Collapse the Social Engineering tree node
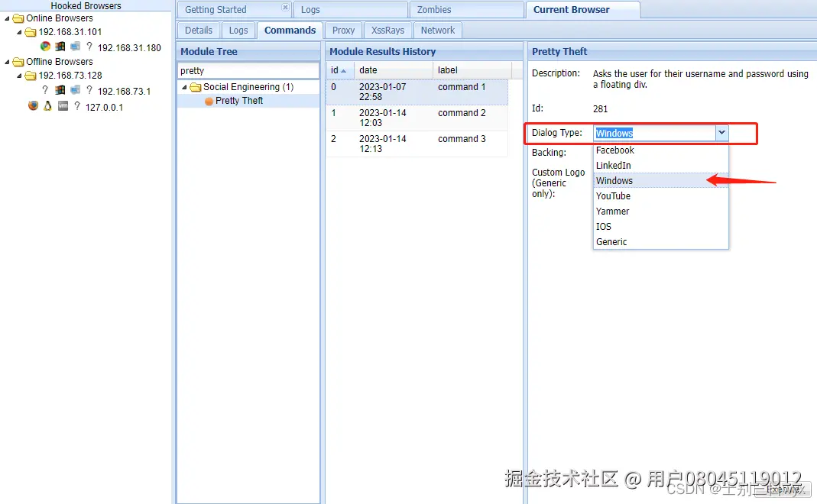Screen dimensions: 817x504 point(184,87)
